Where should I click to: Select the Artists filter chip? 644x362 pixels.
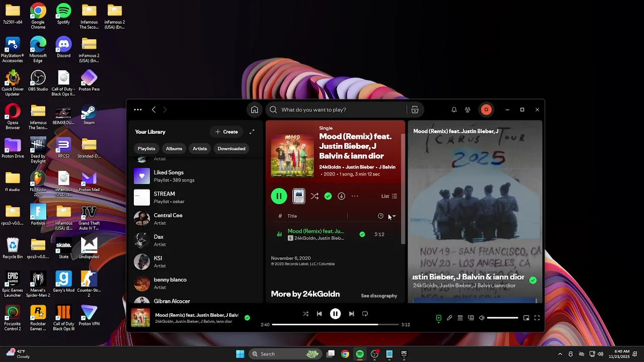coord(200,149)
